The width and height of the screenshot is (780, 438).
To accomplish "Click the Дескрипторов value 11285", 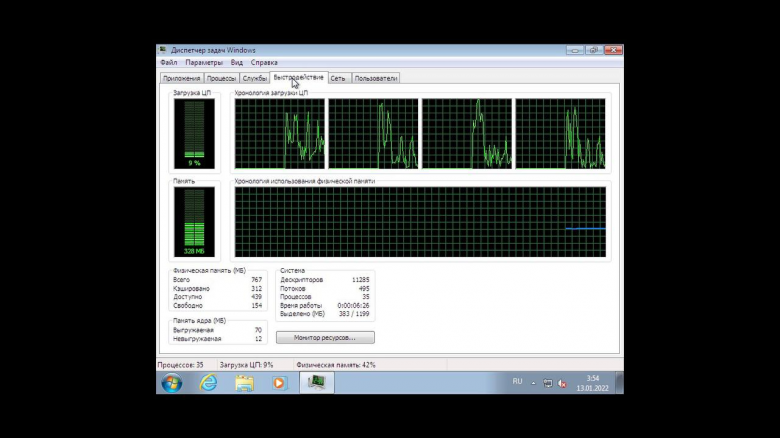I will [360, 280].
